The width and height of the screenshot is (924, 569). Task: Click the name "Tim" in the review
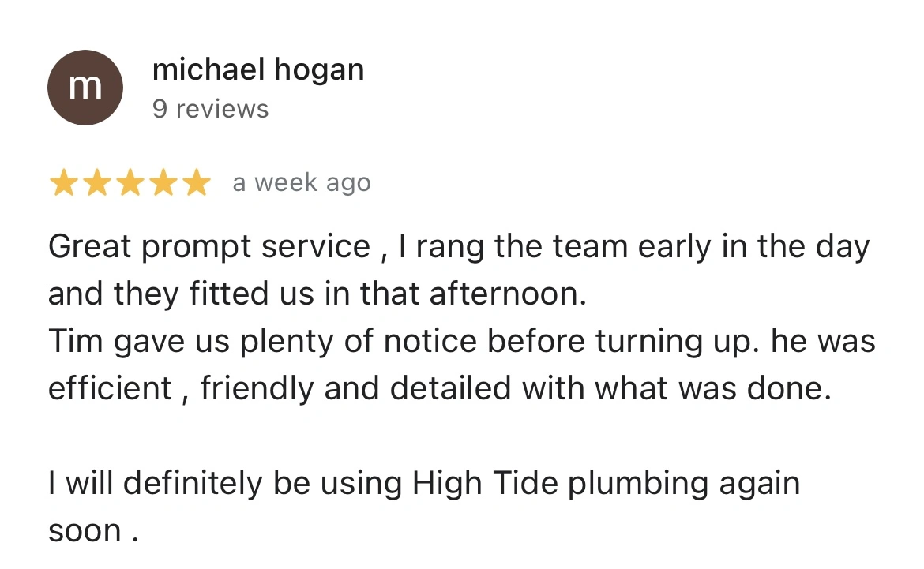[76, 341]
